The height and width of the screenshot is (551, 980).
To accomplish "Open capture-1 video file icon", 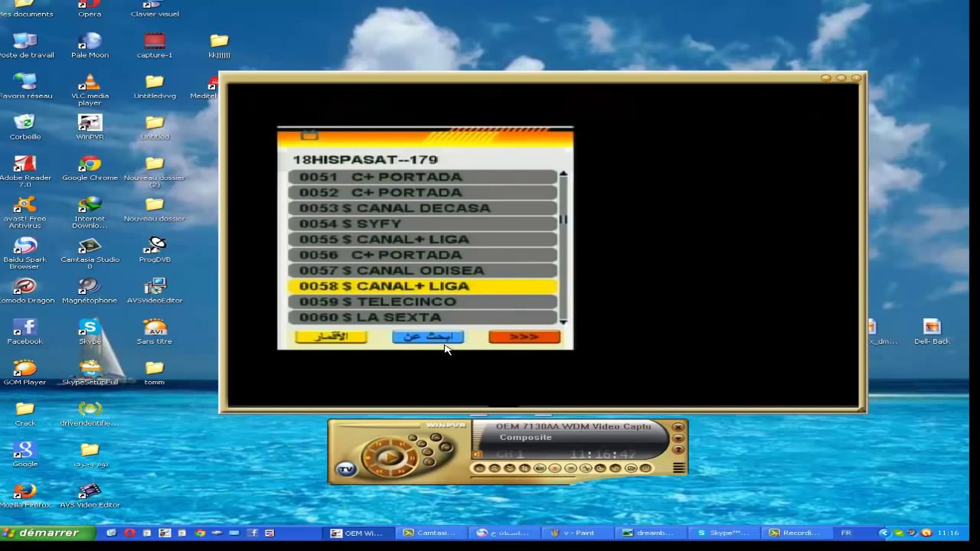I will click(155, 45).
